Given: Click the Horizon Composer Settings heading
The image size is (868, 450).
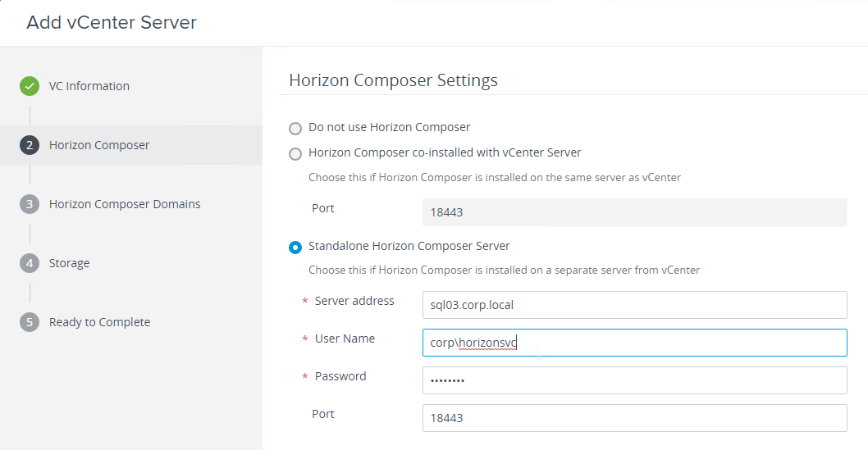Looking at the screenshot, I should (393, 80).
